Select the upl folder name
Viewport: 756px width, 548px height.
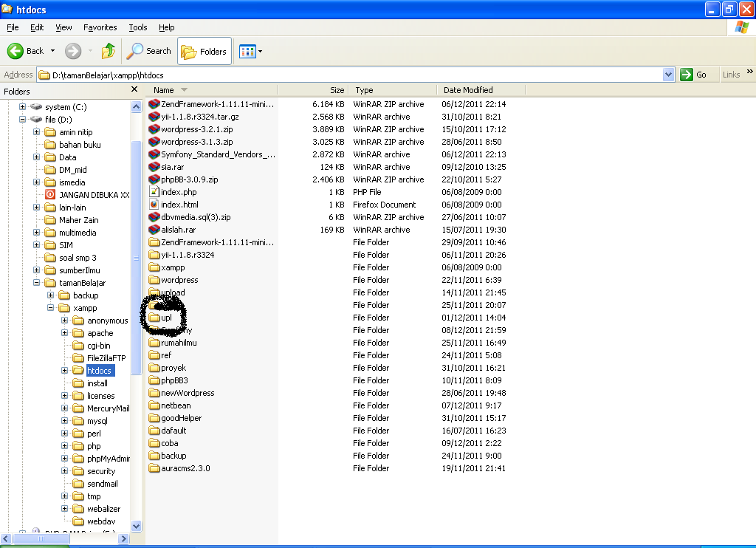[166, 318]
